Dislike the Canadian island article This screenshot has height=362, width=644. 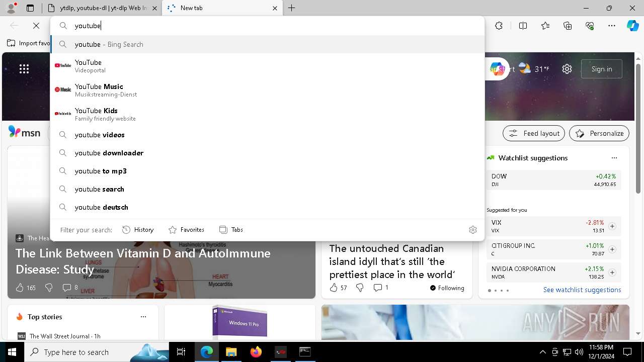coord(360,288)
